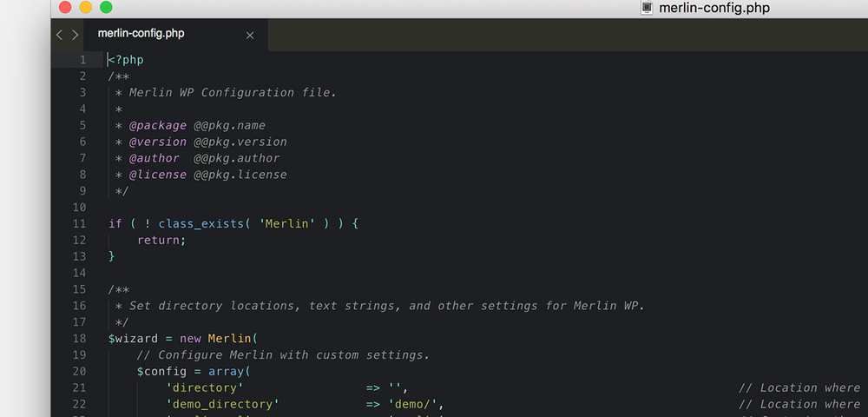Image resolution: width=868 pixels, height=417 pixels.
Task: Click '@@pkg.name' in the comment
Action: coord(230,125)
